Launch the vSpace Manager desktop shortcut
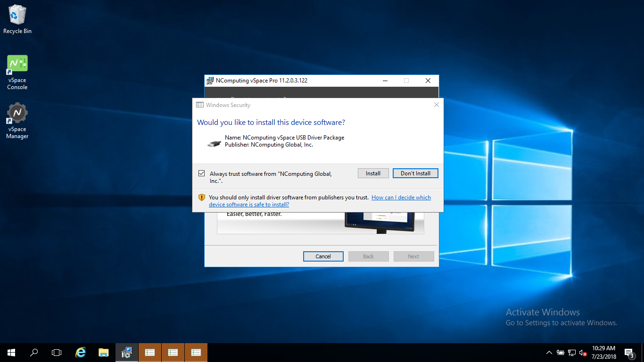This screenshot has height=362, width=644. (x=17, y=121)
